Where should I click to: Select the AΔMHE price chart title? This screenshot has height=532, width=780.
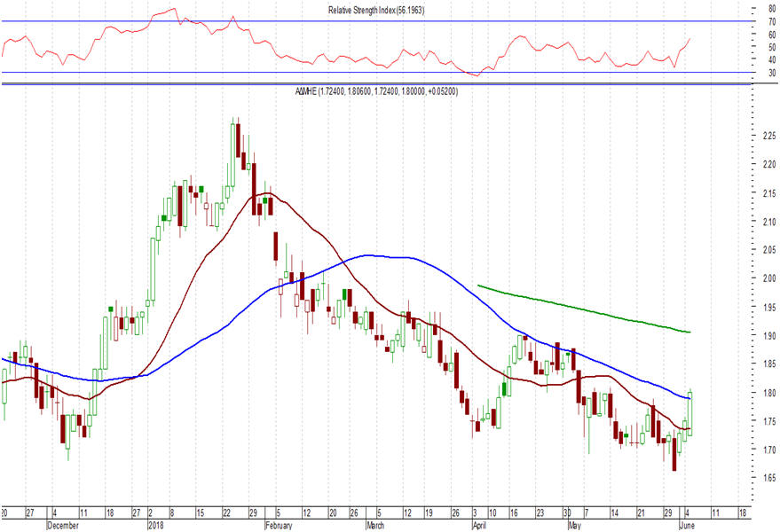376,91
